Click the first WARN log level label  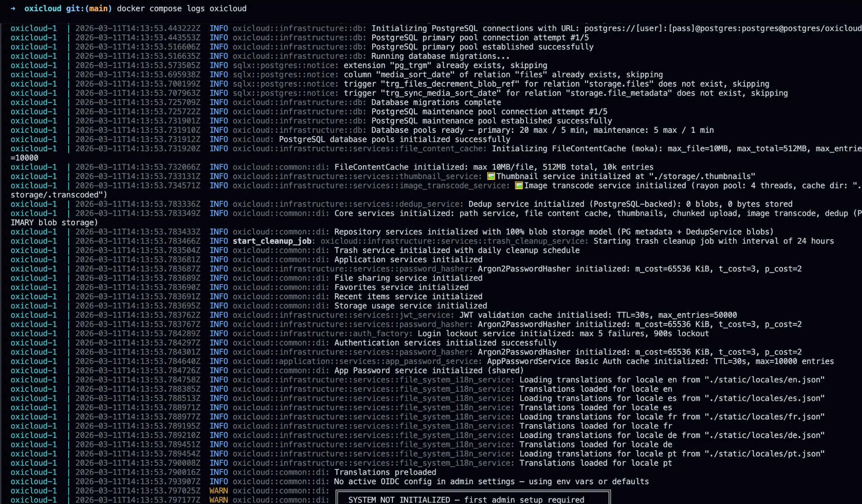click(x=219, y=491)
